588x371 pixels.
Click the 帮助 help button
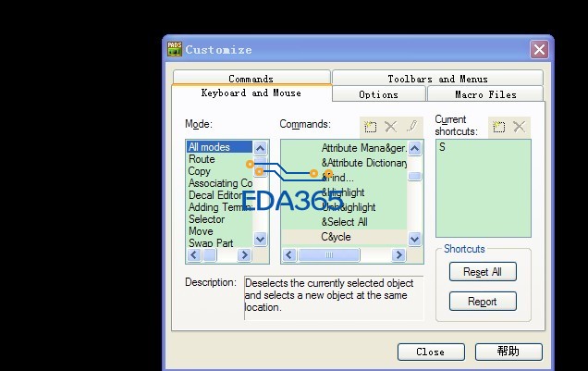pos(508,352)
